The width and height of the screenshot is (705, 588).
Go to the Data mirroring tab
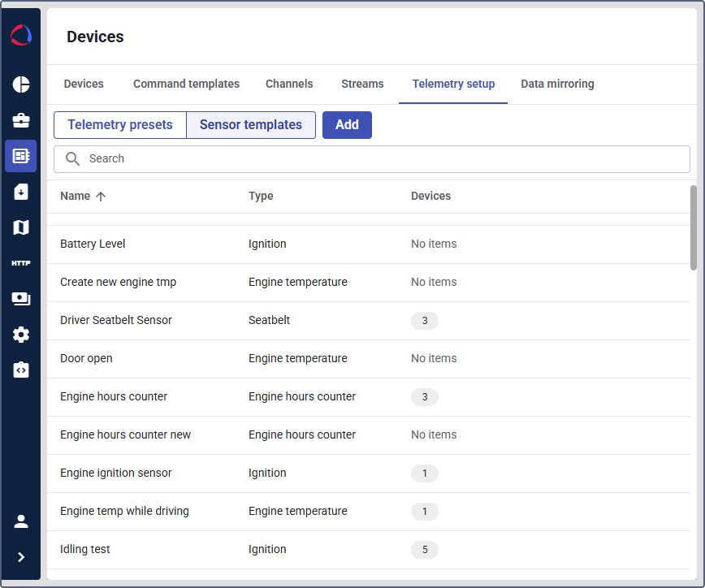point(557,84)
